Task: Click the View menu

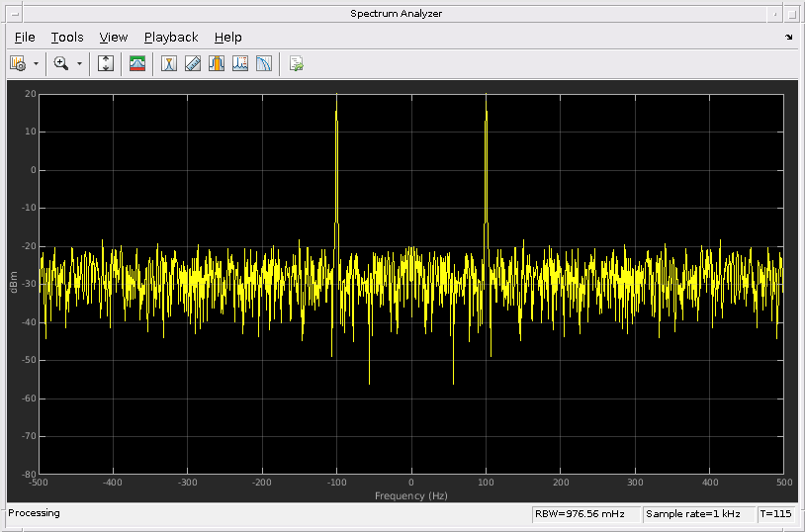Action: (x=114, y=38)
